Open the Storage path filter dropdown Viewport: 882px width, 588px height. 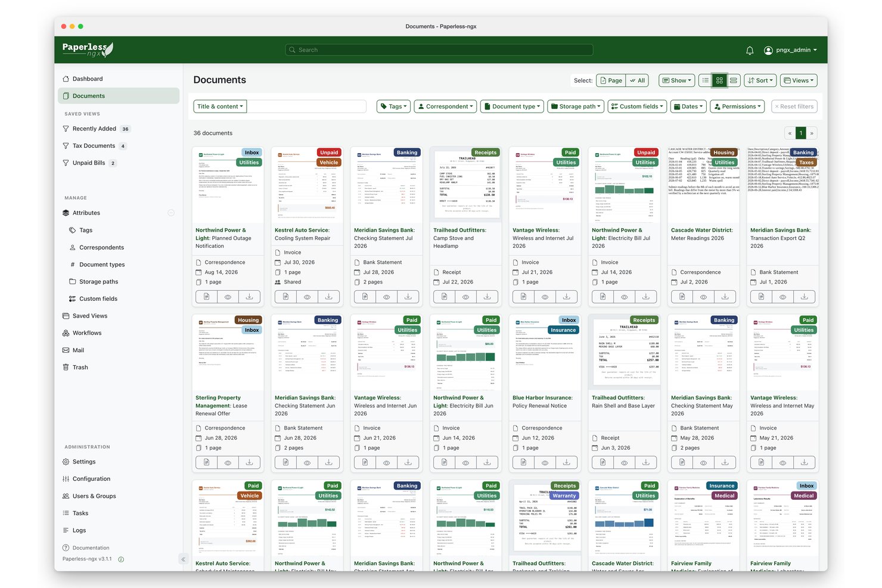click(576, 107)
